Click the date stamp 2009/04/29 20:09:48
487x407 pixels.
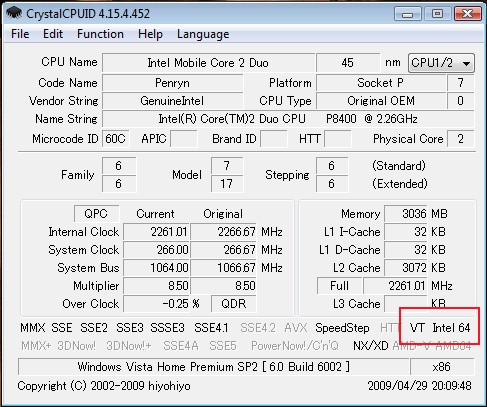tap(420, 386)
